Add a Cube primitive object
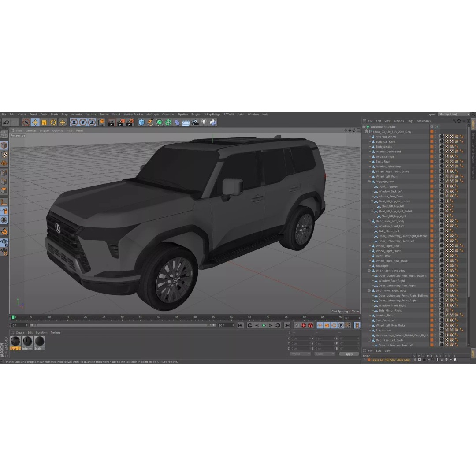476x476 pixels. pyautogui.click(x=141, y=123)
